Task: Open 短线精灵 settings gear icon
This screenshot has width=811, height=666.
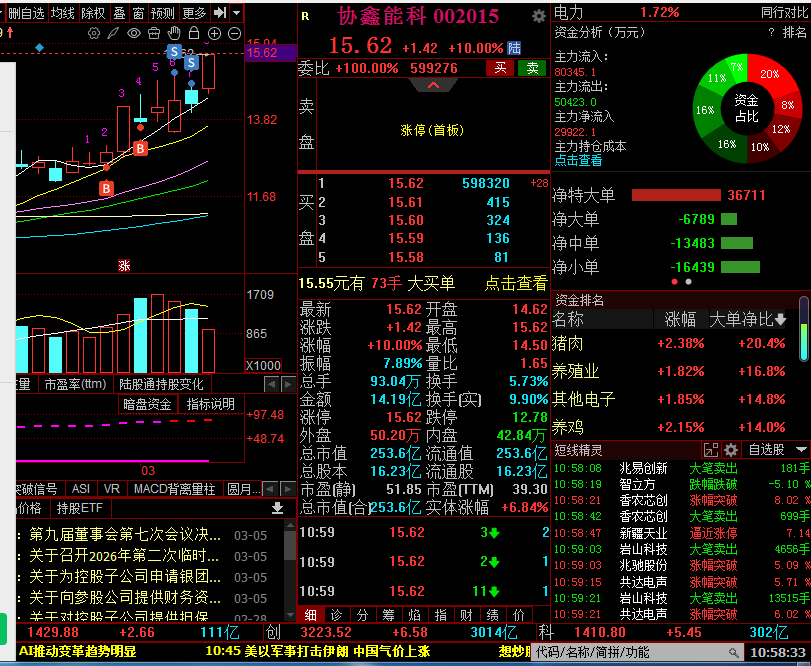Action: [x=730, y=450]
